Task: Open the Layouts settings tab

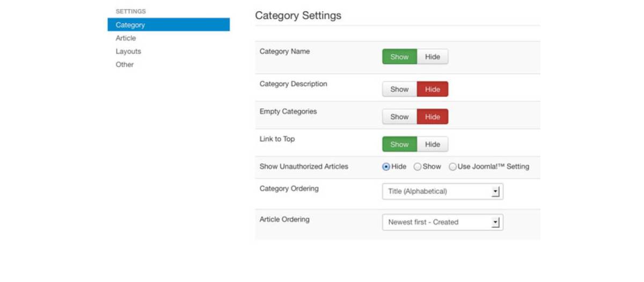Action: [x=128, y=52]
